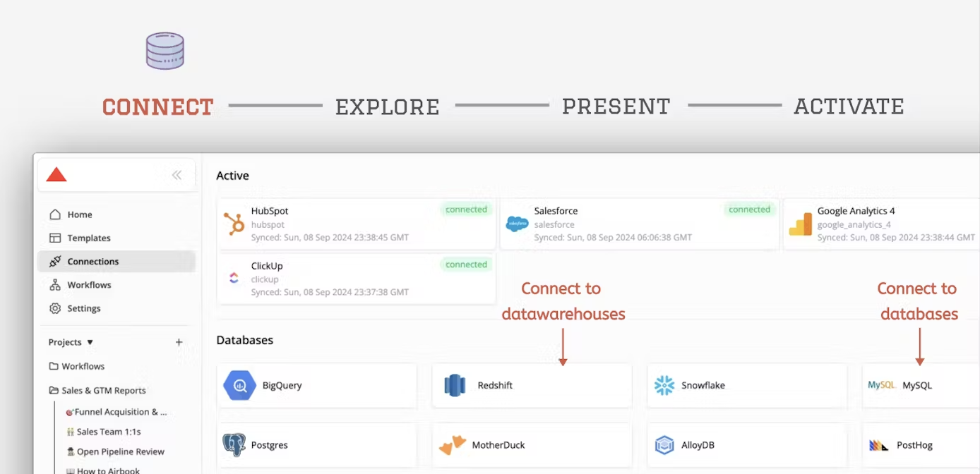Click the Settings gear icon

coord(55,308)
